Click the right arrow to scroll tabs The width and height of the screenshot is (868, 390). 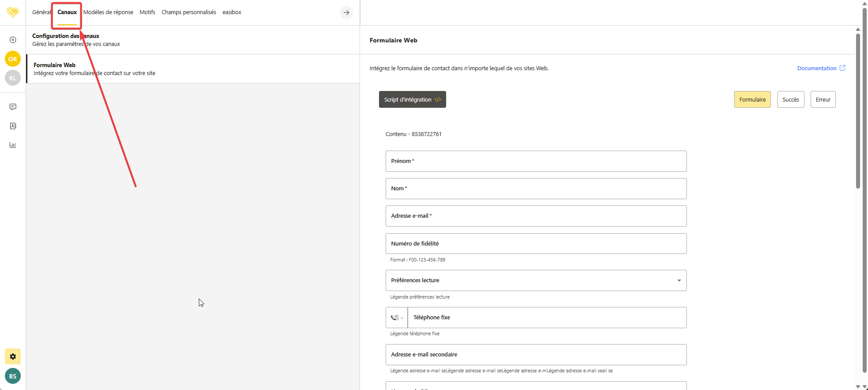pos(346,12)
